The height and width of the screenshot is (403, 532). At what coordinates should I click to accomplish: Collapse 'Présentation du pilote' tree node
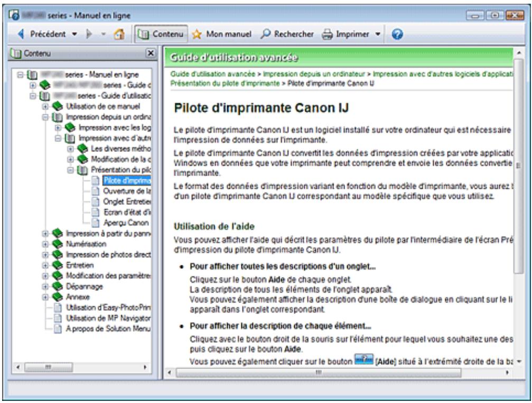pos(70,170)
